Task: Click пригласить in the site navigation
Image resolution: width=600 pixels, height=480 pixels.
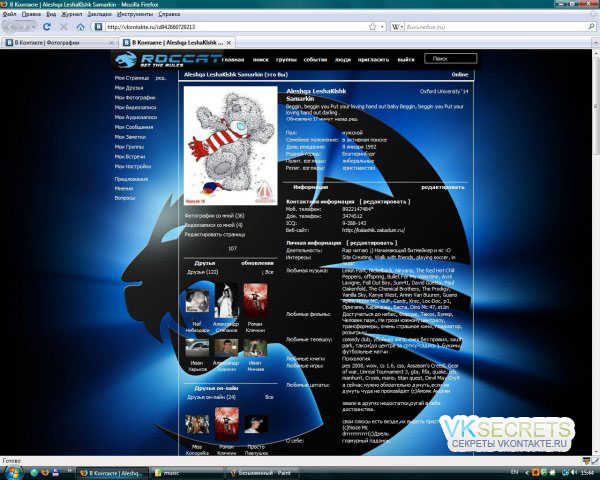Action: coord(373,60)
